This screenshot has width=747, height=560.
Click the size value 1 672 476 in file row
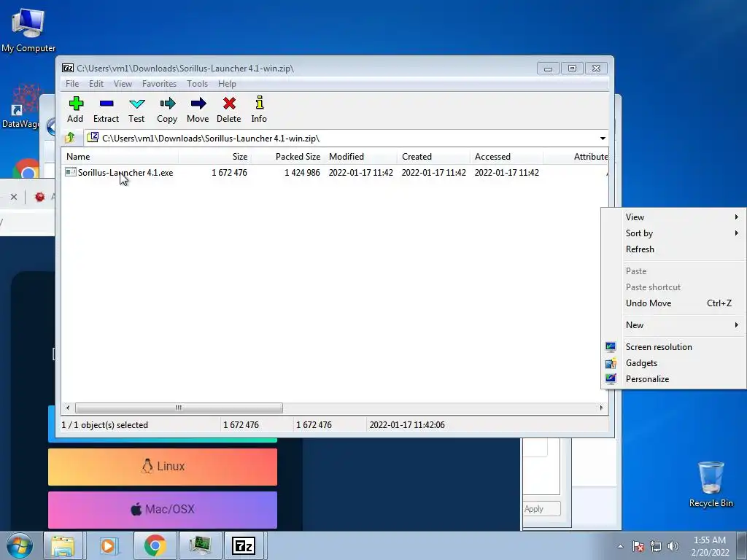[229, 172]
